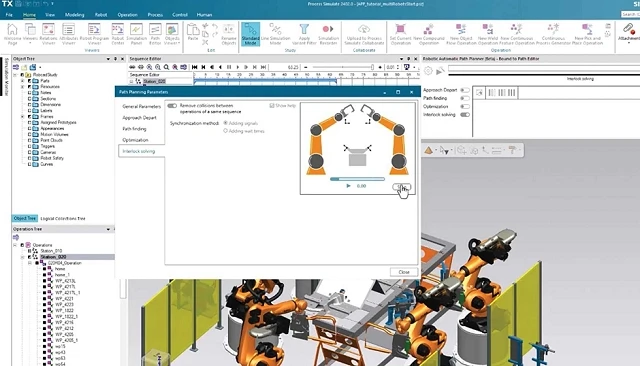Image resolution: width=640 pixels, height=366 pixels.
Task: Create a New Weld Operation
Action: [x=488, y=34]
